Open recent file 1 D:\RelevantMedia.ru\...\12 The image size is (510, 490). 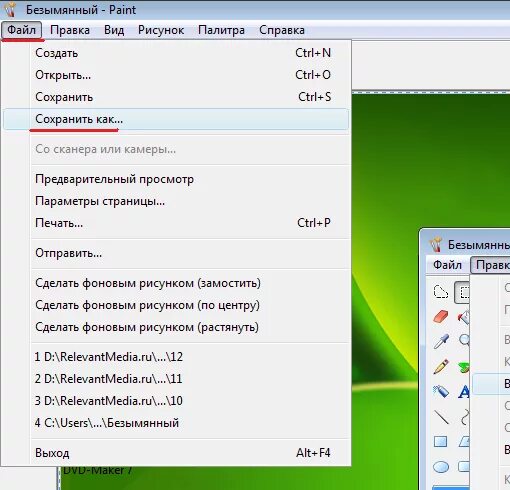pyautogui.click(x=176, y=357)
